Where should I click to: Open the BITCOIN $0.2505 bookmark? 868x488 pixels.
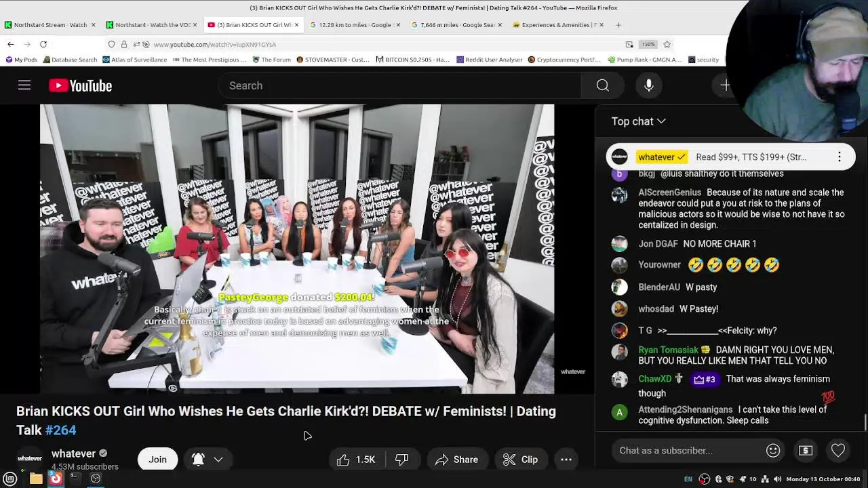(412, 60)
